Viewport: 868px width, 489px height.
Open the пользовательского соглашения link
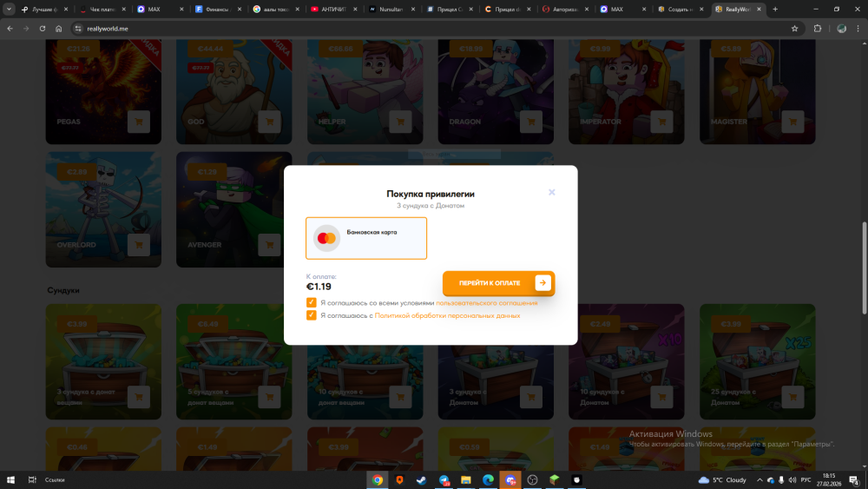coord(487,303)
